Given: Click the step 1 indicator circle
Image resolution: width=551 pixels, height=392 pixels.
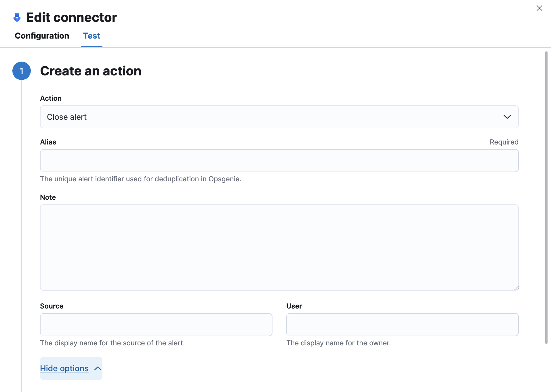Looking at the screenshot, I should pos(22,71).
